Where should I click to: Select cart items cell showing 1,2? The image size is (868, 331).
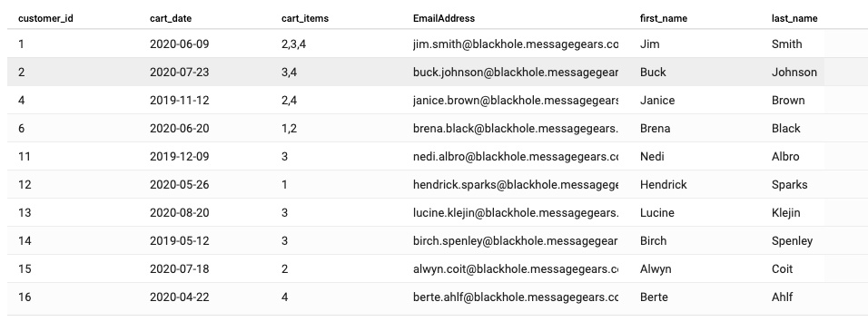[x=289, y=128]
